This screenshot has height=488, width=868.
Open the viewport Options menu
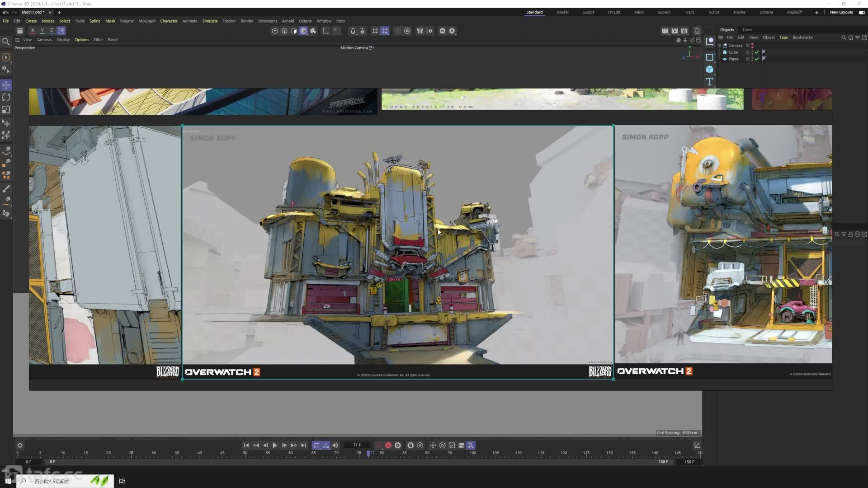[82, 40]
